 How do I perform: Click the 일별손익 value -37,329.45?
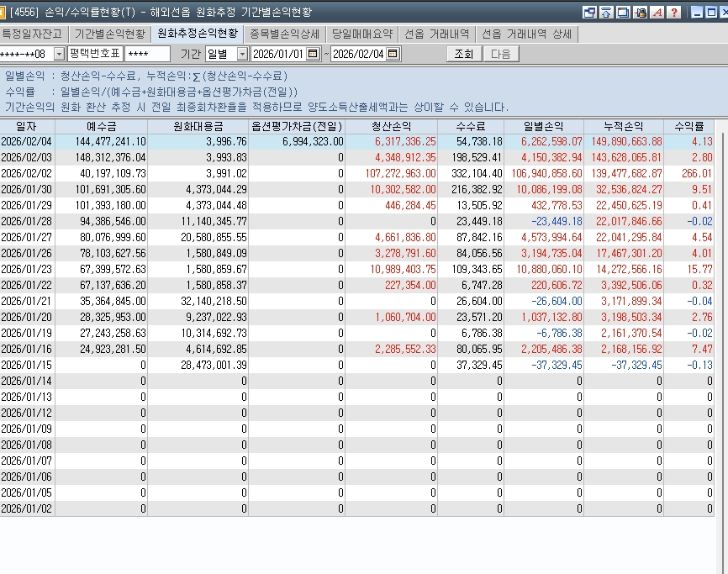pyautogui.click(x=557, y=366)
